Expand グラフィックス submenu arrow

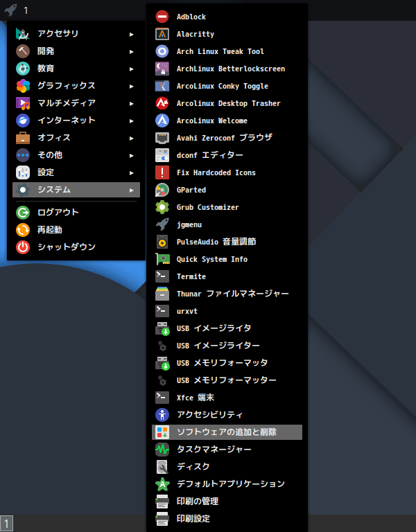pyautogui.click(x=132, y=86)
